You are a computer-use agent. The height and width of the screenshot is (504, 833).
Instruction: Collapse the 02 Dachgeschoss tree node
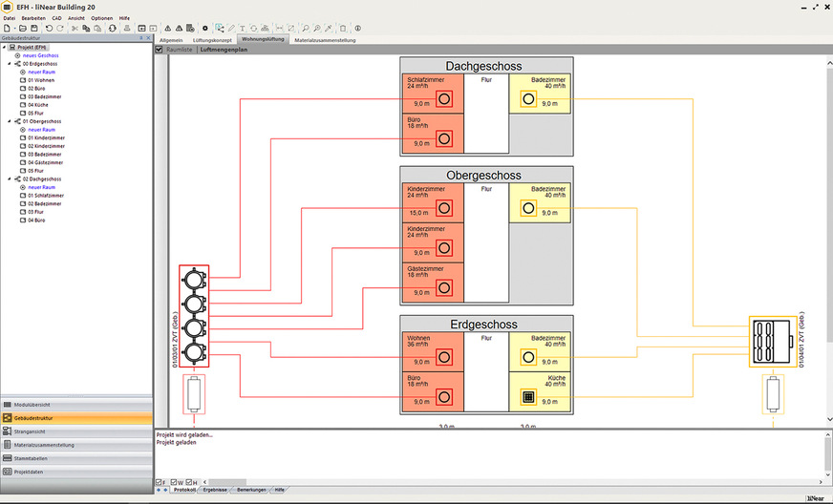coord(10,178)
